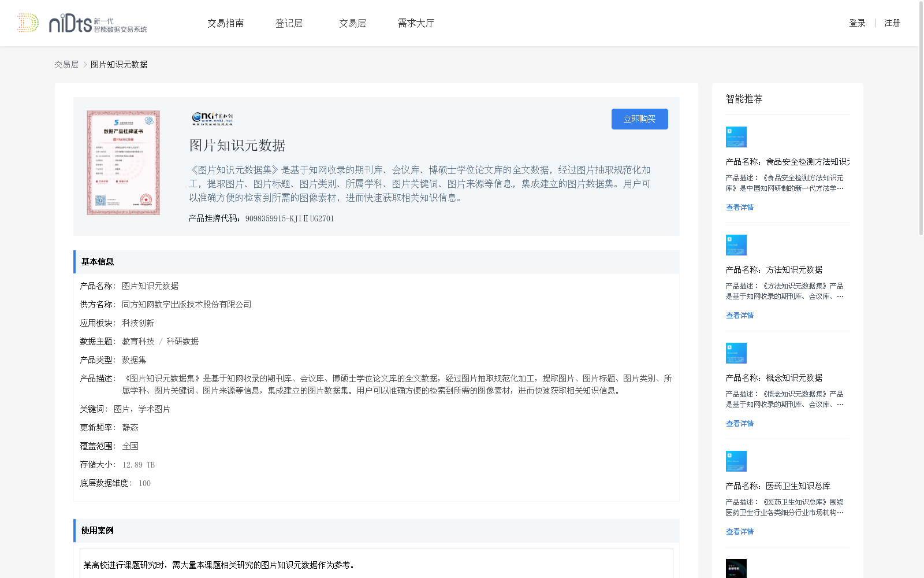Open the 登记层 menu

[289, 23]
